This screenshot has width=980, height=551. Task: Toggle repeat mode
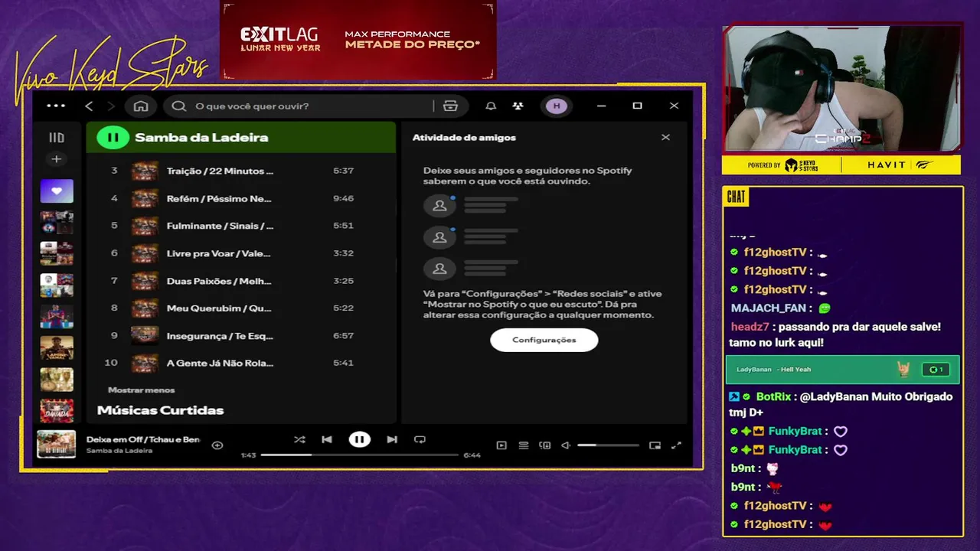tap(420, 439)
